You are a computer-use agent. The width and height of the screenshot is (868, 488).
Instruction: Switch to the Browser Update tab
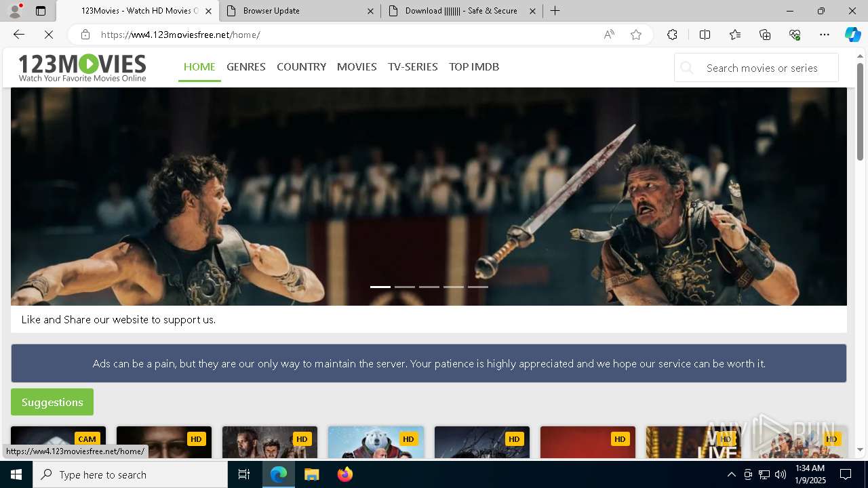(300, 11)
